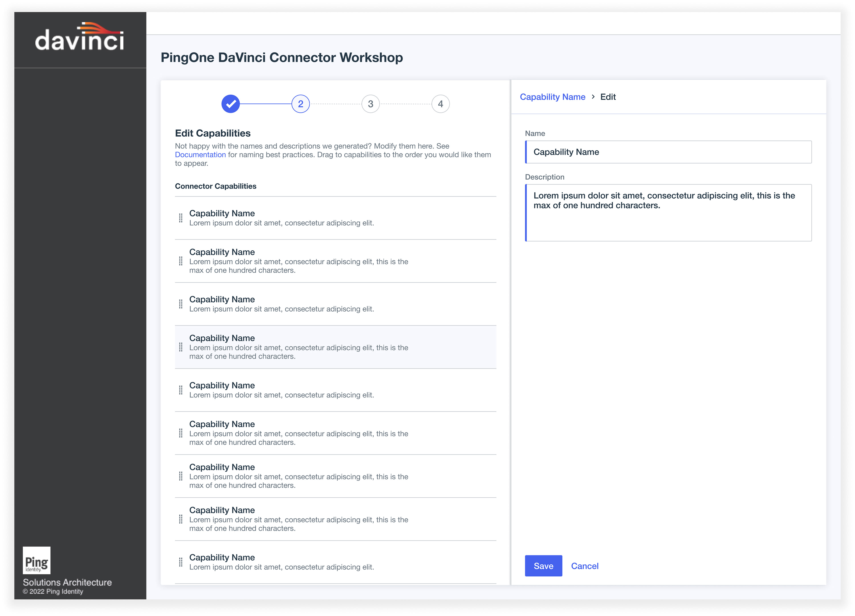
Task: Click the Solutions Architecture footer text
Action: pyautogui.click(x=67, y=582)
